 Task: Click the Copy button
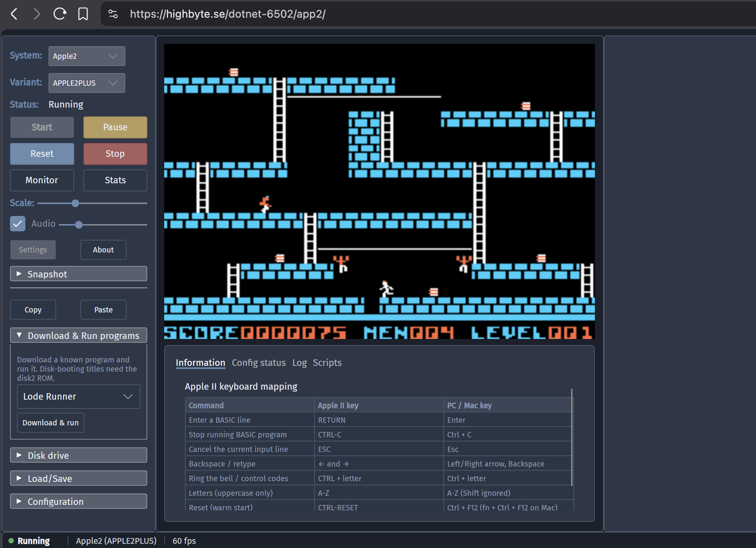click(x=33, y=310)
